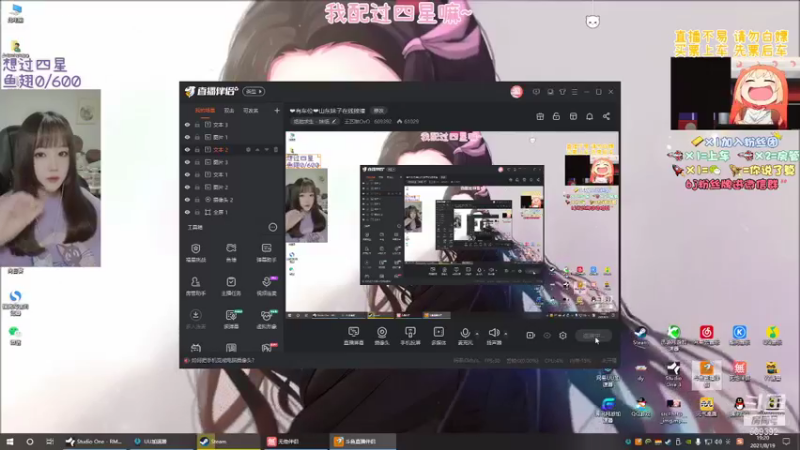
Task: Open hamburger menu in title bar
Action: click(x=574, y=92)
